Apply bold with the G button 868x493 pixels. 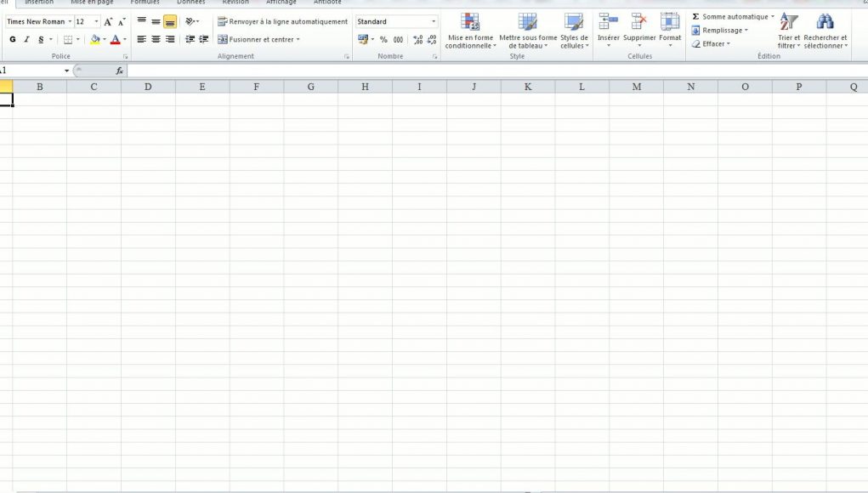tap(12, 39)
